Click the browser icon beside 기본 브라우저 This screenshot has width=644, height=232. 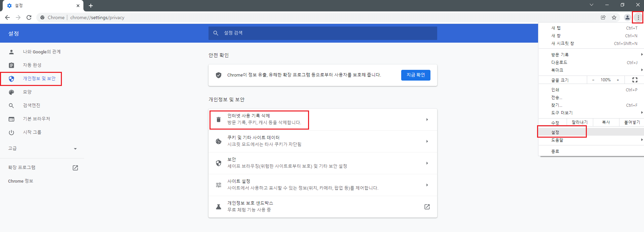[x=11, y=119]
